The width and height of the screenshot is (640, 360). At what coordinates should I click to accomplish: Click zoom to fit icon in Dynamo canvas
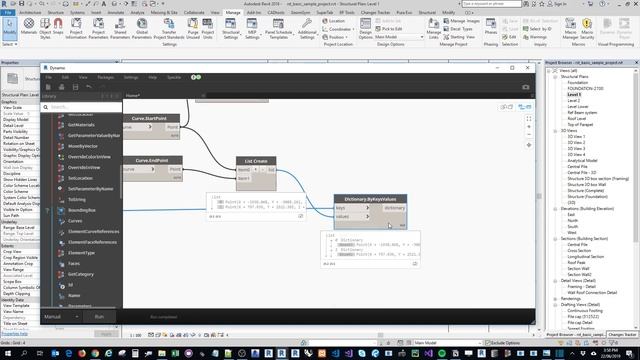529,119
